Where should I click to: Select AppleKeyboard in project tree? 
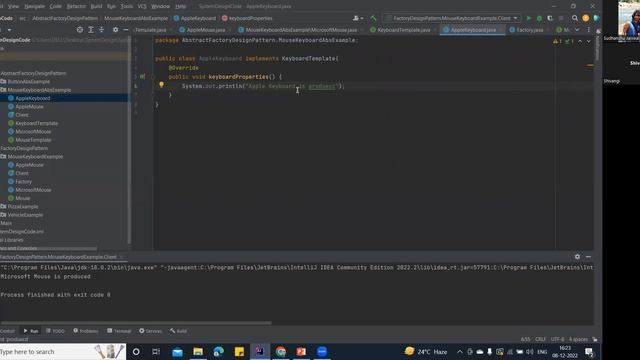33,98
